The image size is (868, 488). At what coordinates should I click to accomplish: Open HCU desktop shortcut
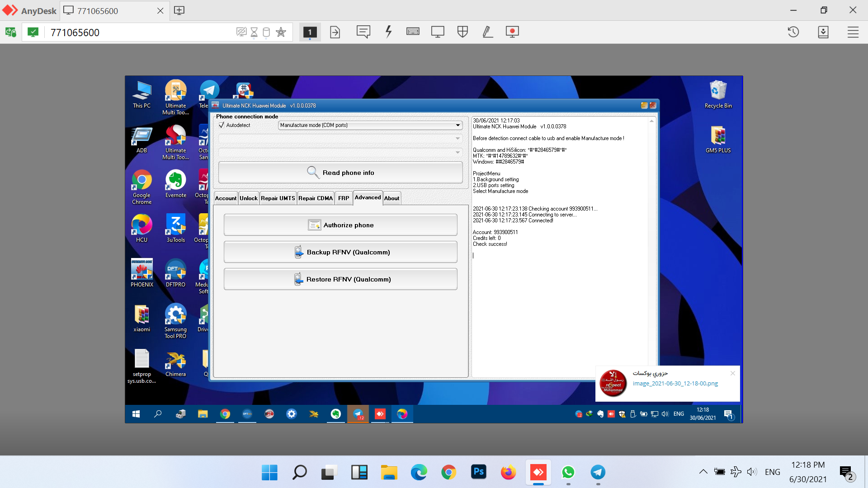[142, 229]
